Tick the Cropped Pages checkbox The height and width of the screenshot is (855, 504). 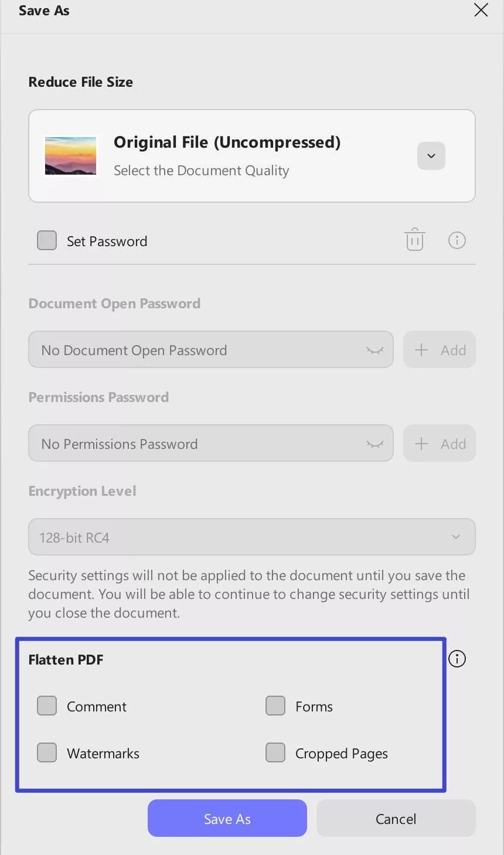click(275, 752)
